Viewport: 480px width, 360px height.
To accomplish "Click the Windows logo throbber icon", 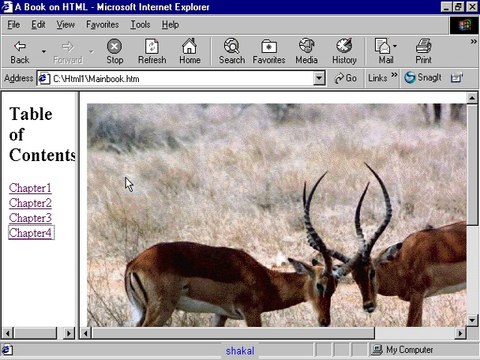I will pos(464,25).
